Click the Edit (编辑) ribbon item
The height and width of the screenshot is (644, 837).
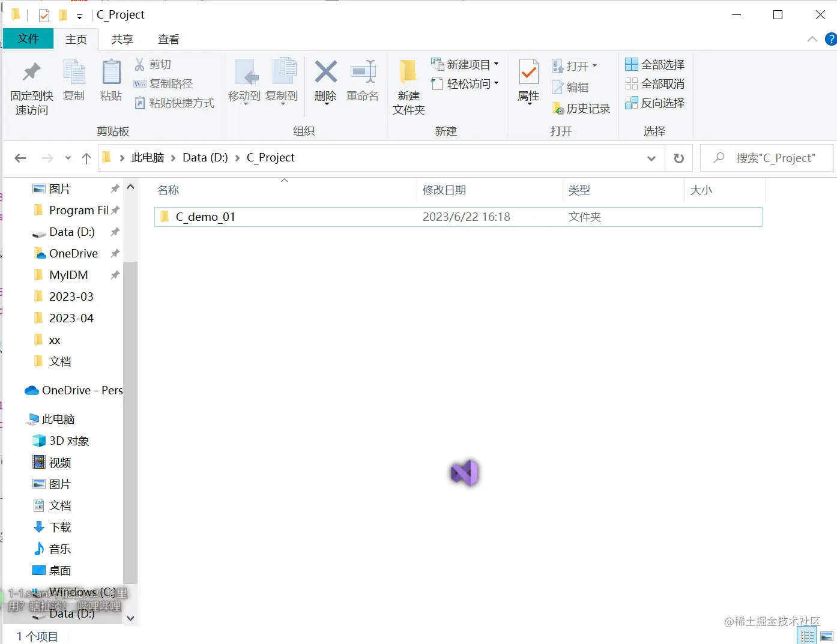[x=570, y=87]
